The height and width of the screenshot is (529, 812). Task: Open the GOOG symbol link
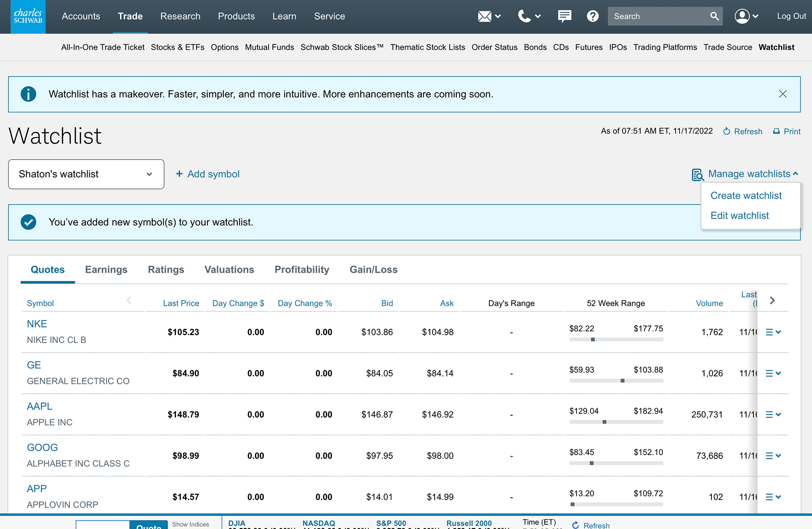click(x=42, y=448)
